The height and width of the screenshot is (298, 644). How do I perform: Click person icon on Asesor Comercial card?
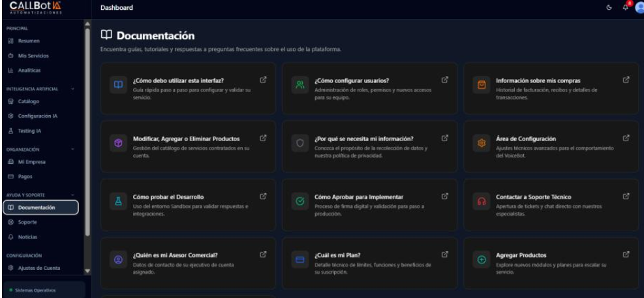pyautogui.click(x=118, y=259)
